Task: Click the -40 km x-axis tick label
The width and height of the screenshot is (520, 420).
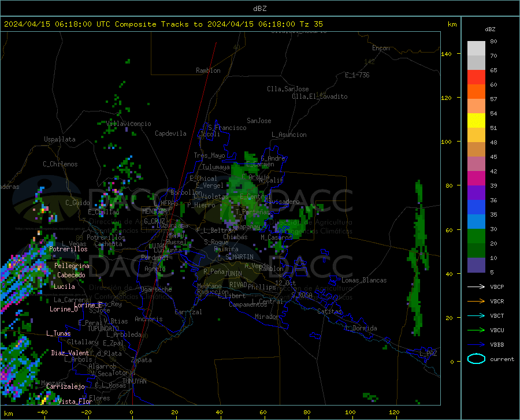Action: click(x=42, y=412)
